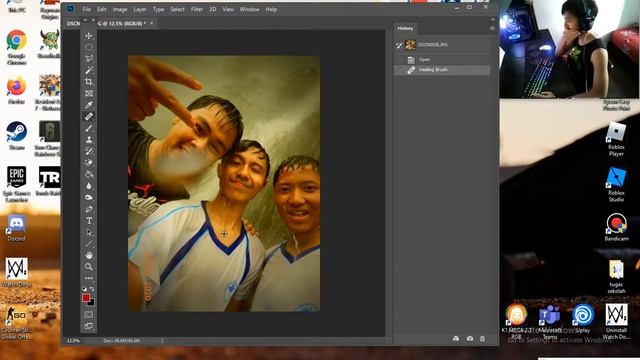Viewport: 640px width, 360px height.
Task: Select the Healing Brush history state
Action: click(442, 70)
